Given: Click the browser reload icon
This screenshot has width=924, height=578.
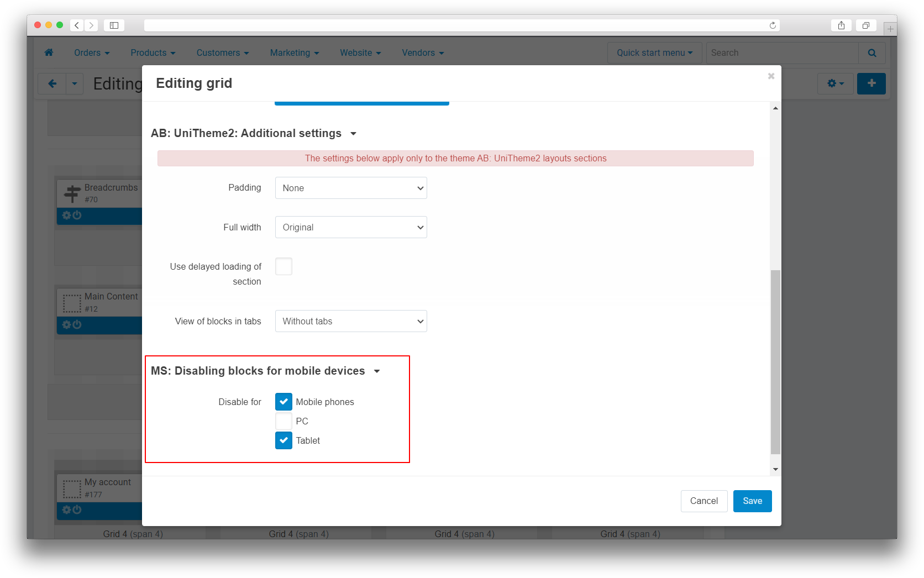Looking at the screenshot, I should (773, 25).
